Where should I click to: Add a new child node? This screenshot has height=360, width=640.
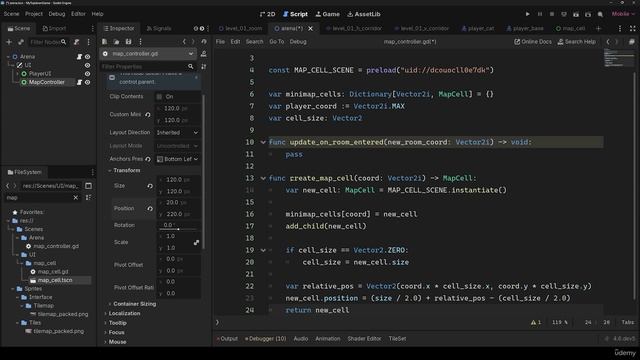[9, 42]
